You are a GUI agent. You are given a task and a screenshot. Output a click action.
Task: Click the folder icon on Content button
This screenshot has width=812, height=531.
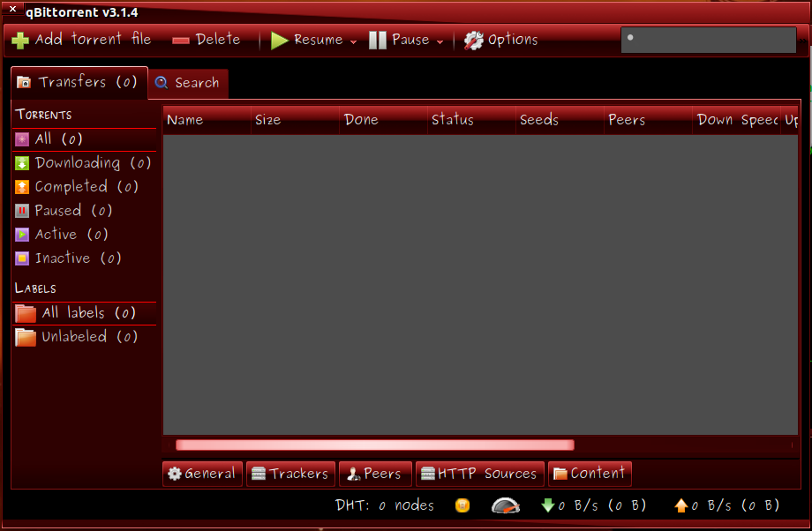[560, 474]
